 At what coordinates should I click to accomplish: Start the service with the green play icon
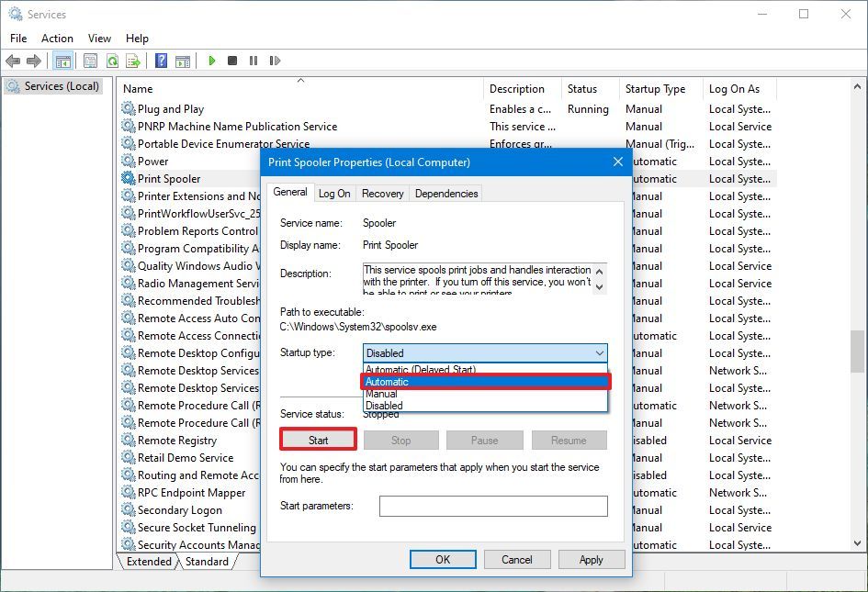[x=211, y=61]
